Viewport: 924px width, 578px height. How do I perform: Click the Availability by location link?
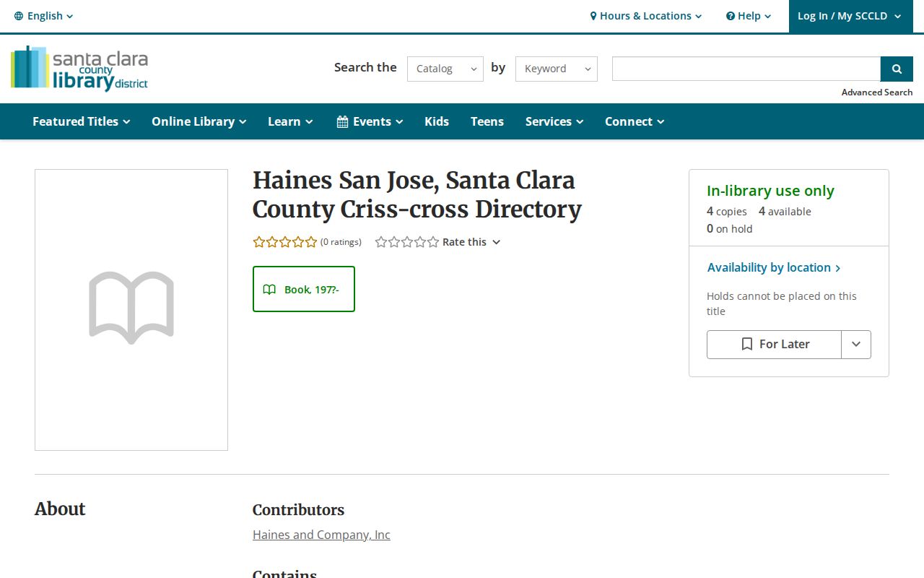pos(774,267)
